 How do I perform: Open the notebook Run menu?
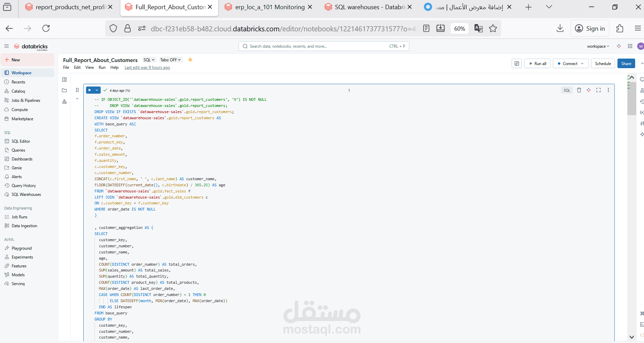pyautogui.click(x=102, y=67)
